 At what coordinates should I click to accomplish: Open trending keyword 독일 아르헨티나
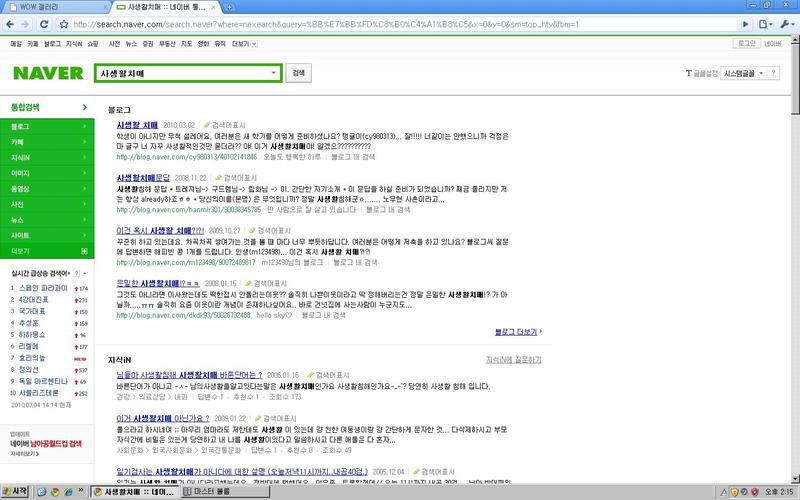point(43,381)
